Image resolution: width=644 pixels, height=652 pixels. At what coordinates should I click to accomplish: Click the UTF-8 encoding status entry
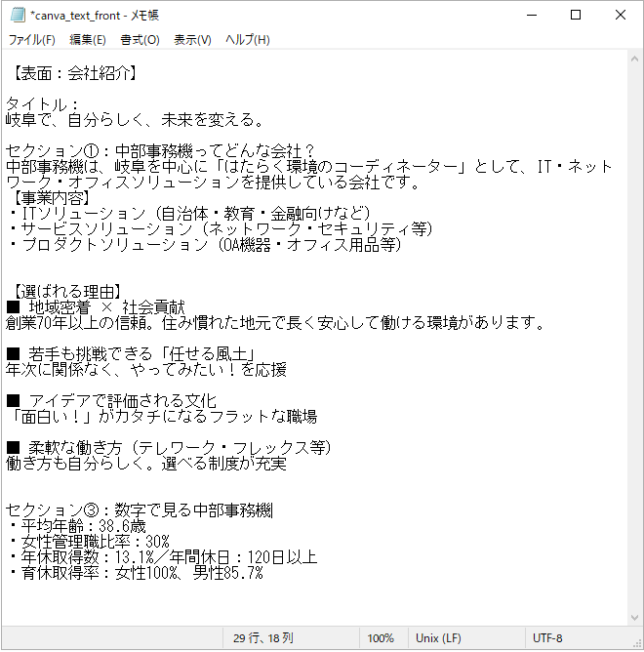click(x=547, y=638)
